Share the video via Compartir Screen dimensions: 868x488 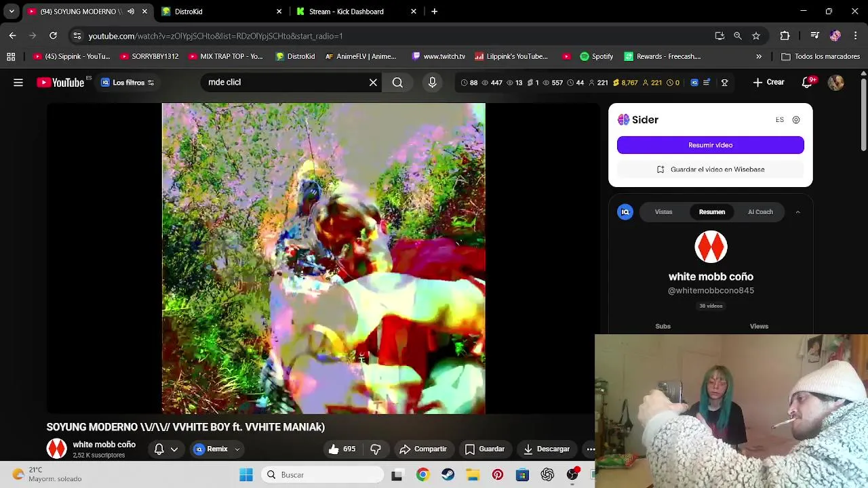(422, 449)
